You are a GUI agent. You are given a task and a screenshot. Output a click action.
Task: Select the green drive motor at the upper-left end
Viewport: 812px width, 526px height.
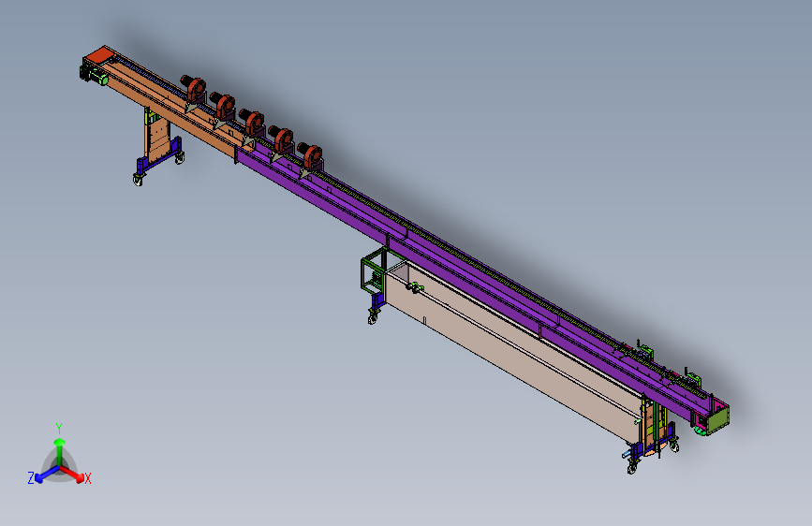coord(96,77)
